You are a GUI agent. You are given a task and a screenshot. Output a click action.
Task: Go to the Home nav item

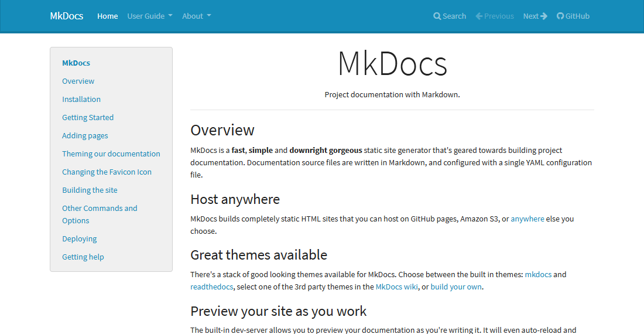pos(108,16)
